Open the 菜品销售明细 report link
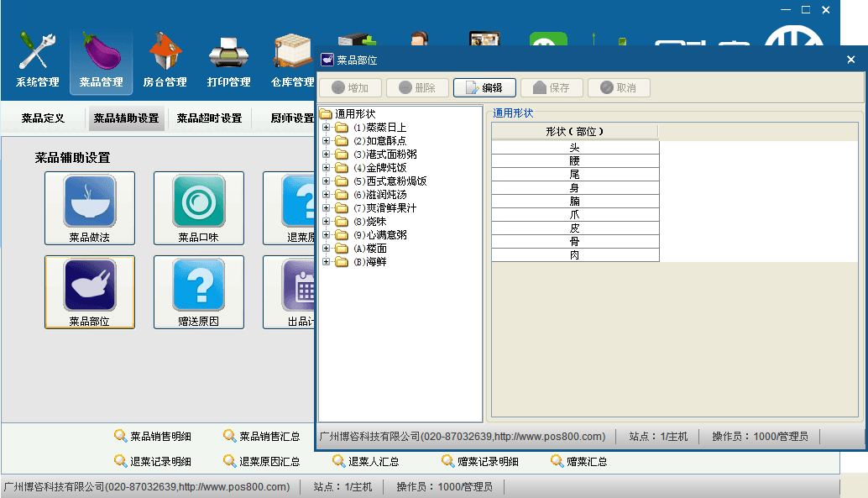Screen dimensions: 868x498 click(159, 436)
